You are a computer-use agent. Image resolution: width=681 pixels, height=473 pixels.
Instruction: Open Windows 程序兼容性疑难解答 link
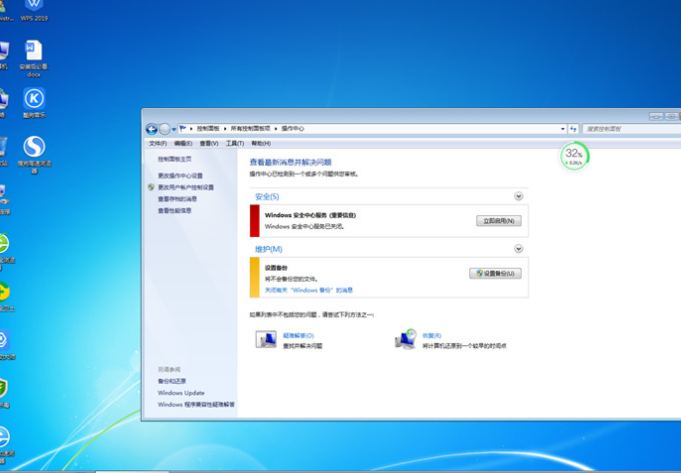coord(196,404)
